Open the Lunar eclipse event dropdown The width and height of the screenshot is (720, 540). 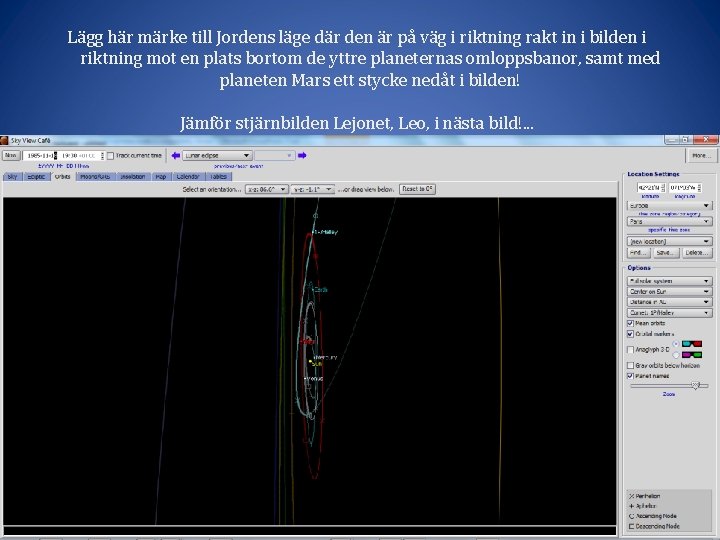(x=217, y=156)
